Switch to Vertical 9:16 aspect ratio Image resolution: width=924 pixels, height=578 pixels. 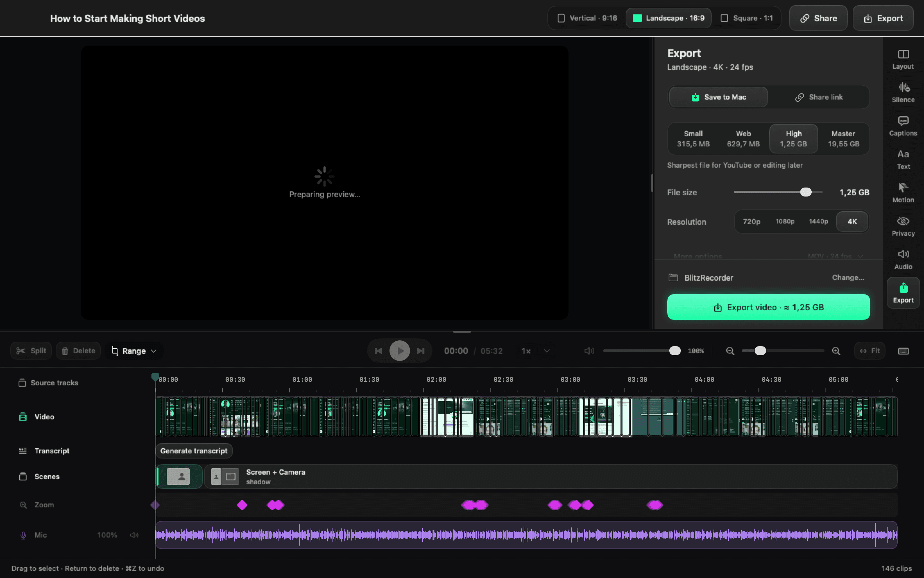point(587,18)
